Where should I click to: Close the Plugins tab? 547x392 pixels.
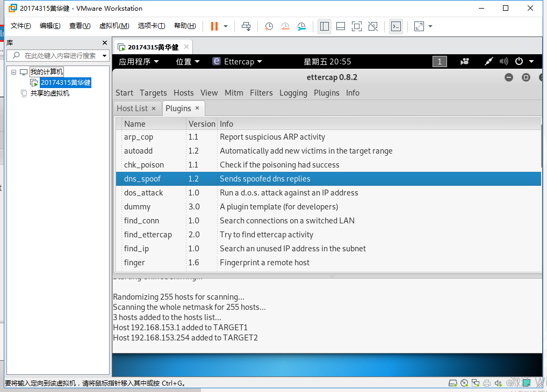pos(197,108)
